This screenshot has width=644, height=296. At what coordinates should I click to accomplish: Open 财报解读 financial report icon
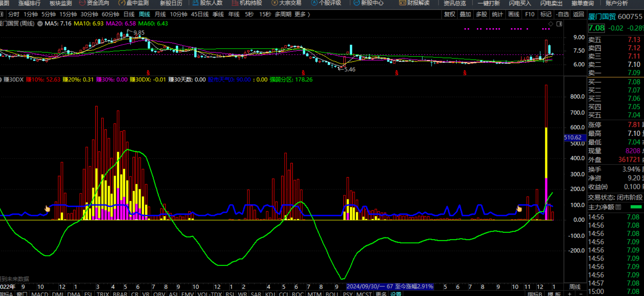(402, 3)
